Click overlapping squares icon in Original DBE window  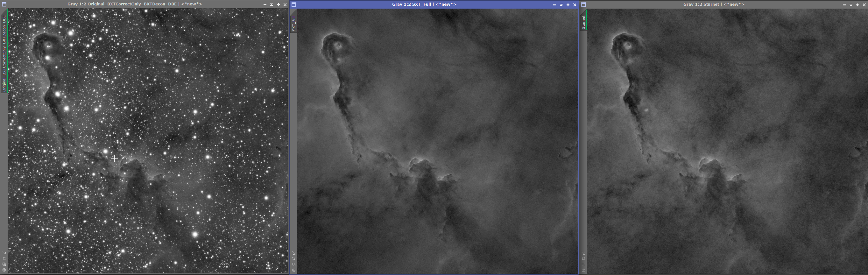point(4,264)
